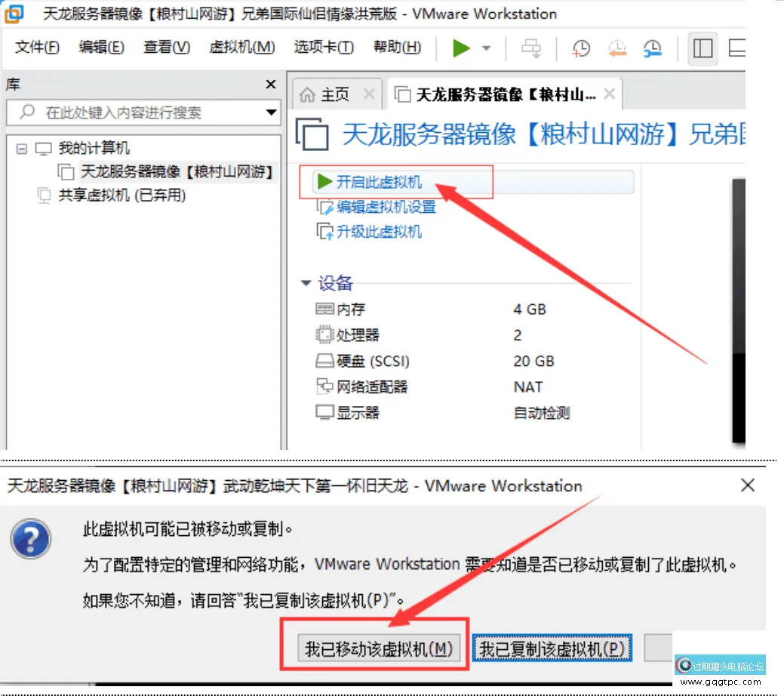Select 共享虚拟机 (已弃用) in library tree
Image resolution: width=784 pixels, height=696 pixels.
pos(122,196)
